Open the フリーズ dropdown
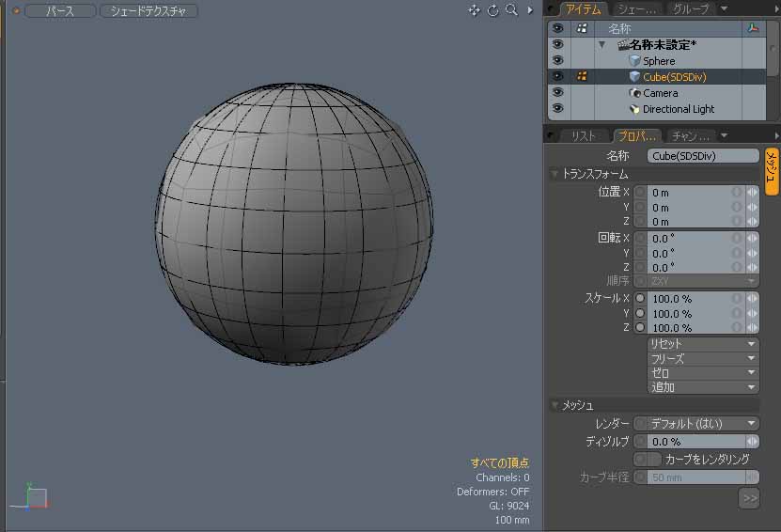The width and height of the screenshot is (781, 532). (x=703, y=358)
